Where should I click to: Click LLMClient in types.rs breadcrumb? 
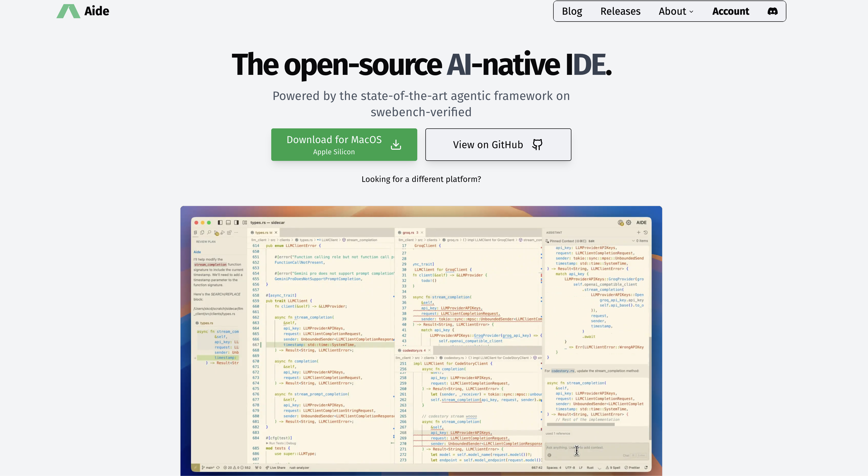(x=329, y=240)
